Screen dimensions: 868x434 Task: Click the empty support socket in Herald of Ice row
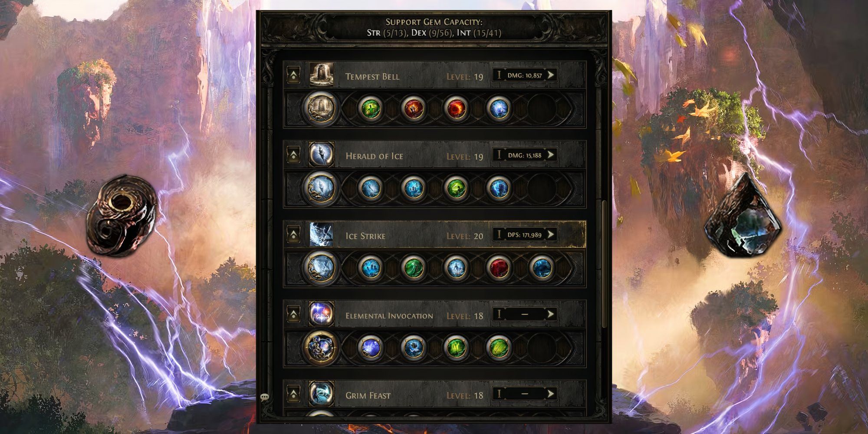pos(541,188)
